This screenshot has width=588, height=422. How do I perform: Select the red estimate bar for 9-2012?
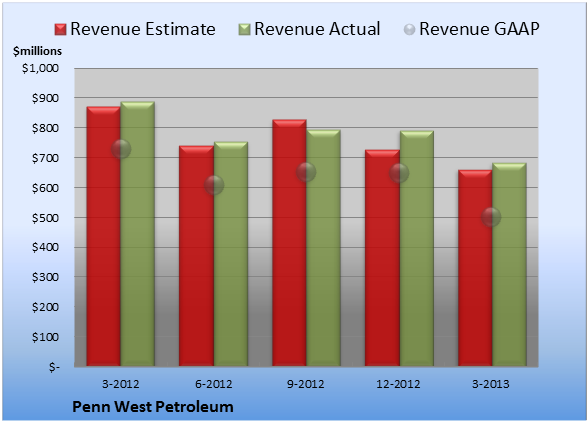pyautogui.click(x=290, y=243)
